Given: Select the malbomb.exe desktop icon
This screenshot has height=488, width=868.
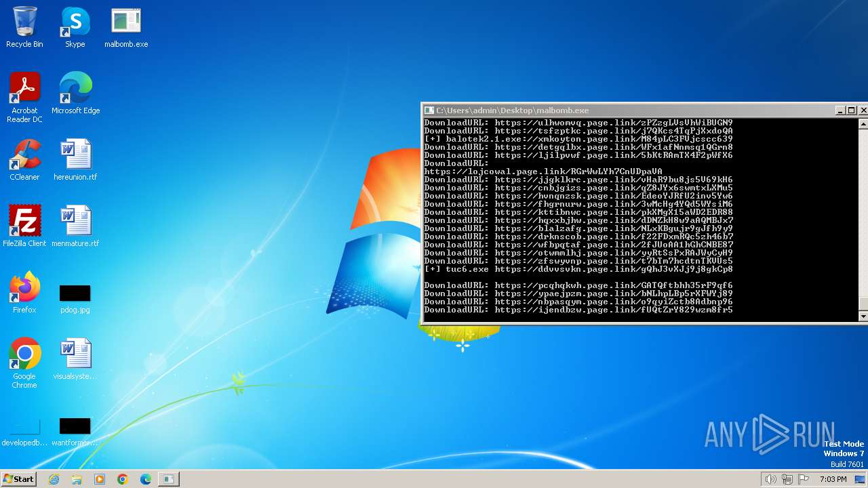Looking at the screenshot, I should pos(126,27).
